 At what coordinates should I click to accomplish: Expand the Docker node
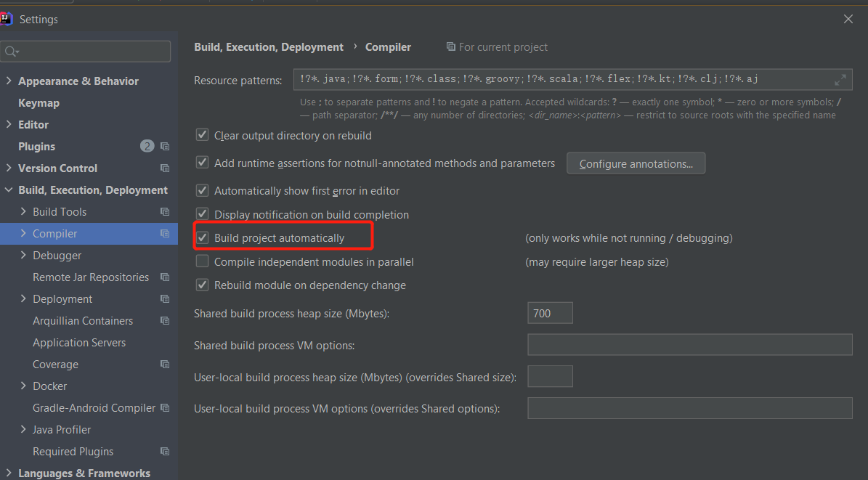23,386
